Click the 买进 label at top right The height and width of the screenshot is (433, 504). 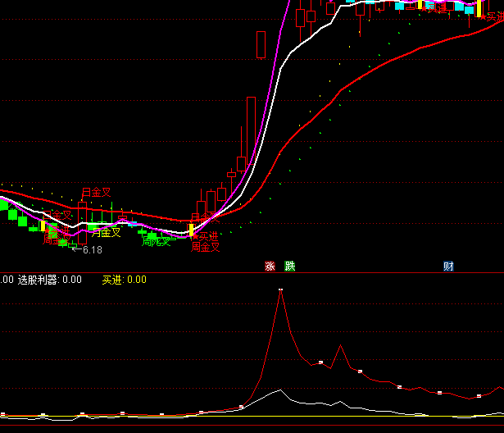(x=495, y=16)
